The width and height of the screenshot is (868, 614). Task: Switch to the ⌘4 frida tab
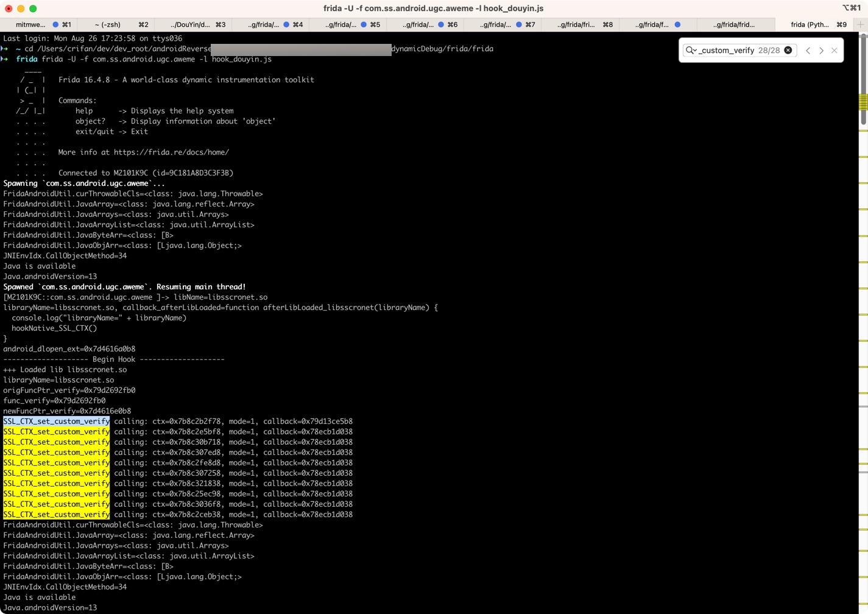coord(270,24)
